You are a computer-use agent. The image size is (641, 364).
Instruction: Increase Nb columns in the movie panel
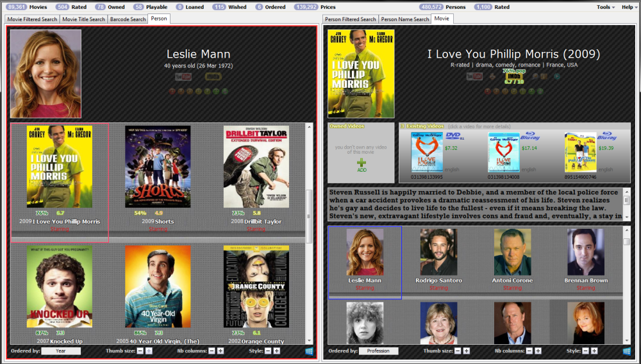(538, 351)
